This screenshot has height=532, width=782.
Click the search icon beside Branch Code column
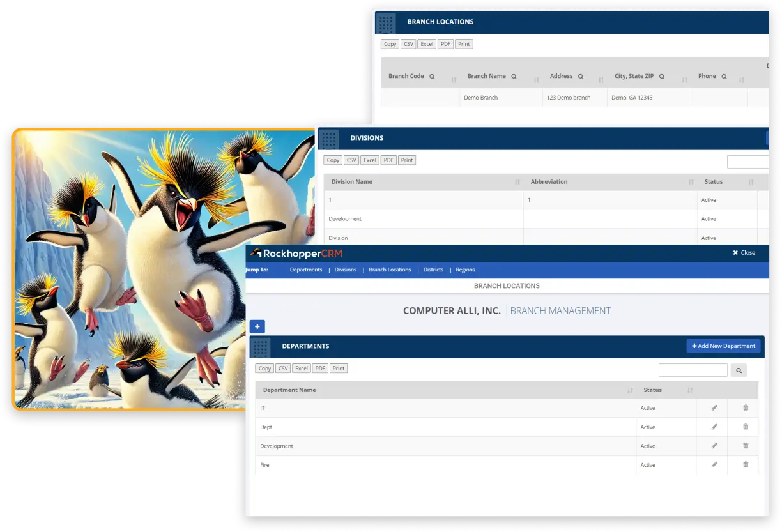click(433, 77)
